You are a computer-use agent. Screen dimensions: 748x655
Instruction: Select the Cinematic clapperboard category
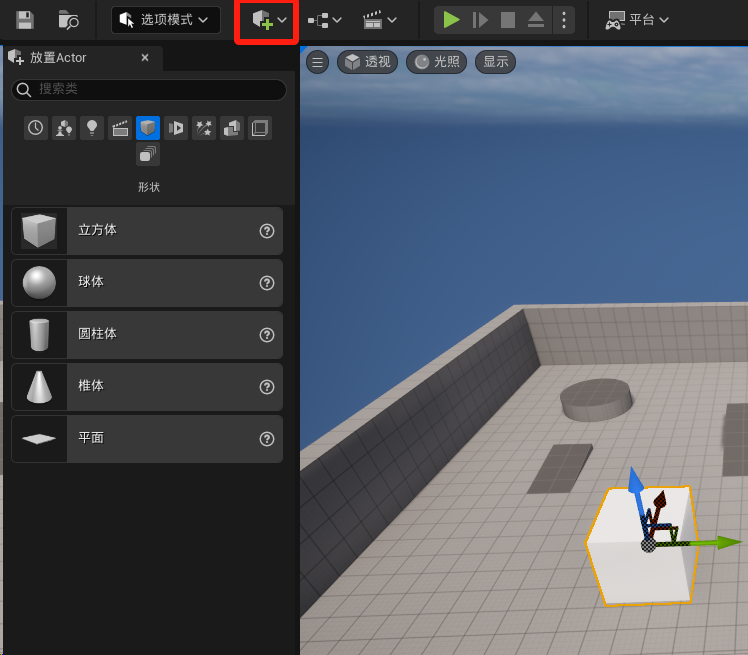[120, 127]
